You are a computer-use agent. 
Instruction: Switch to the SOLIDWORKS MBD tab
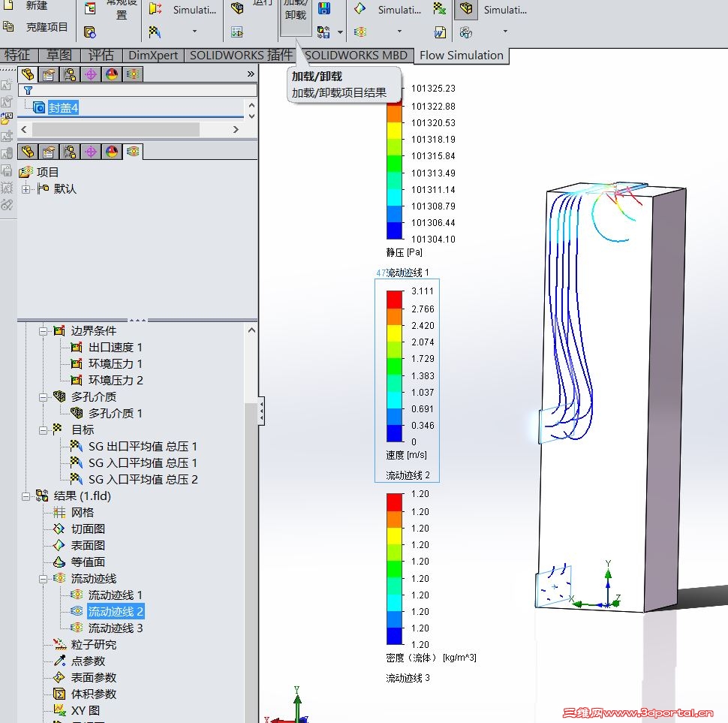356,56
